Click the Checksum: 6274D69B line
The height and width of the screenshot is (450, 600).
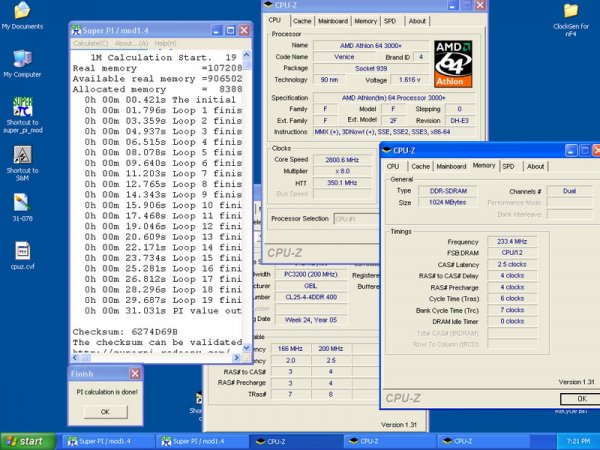(125, 332)
